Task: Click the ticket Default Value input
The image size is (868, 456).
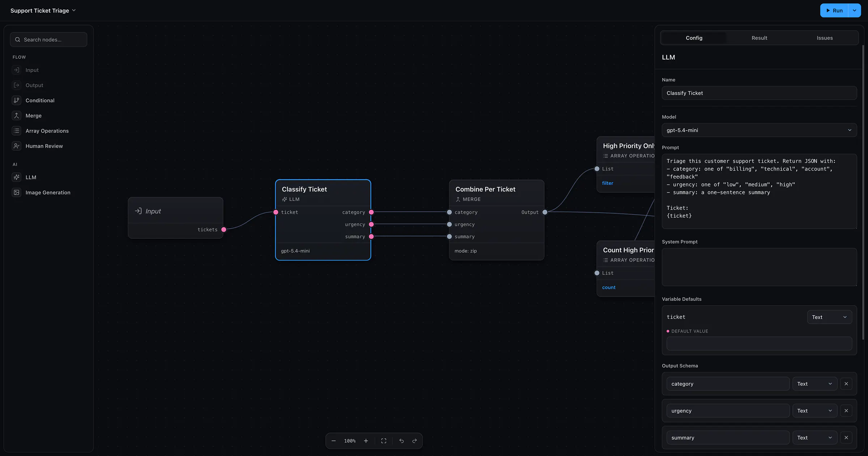Action: point(759,343)
